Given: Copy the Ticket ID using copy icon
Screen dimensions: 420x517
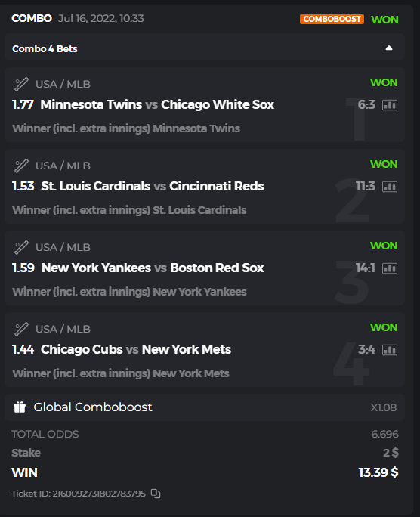Looking at the screenshot, I should click(156, 494).
